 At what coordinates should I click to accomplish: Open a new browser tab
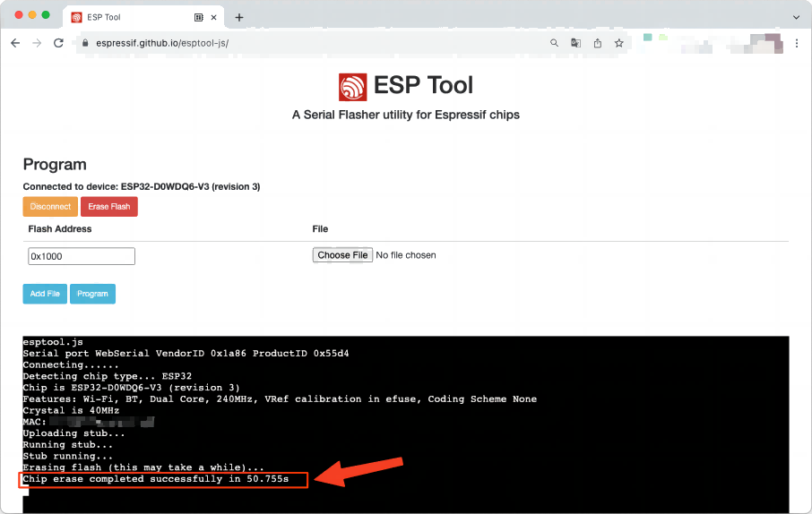click(x=239, y=17)
